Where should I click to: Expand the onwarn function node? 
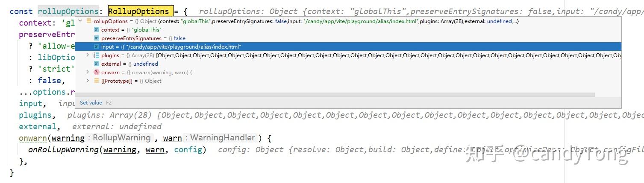88,72
